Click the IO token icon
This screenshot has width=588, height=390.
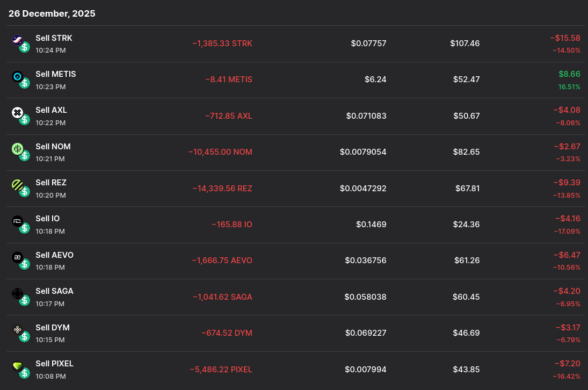18,221
